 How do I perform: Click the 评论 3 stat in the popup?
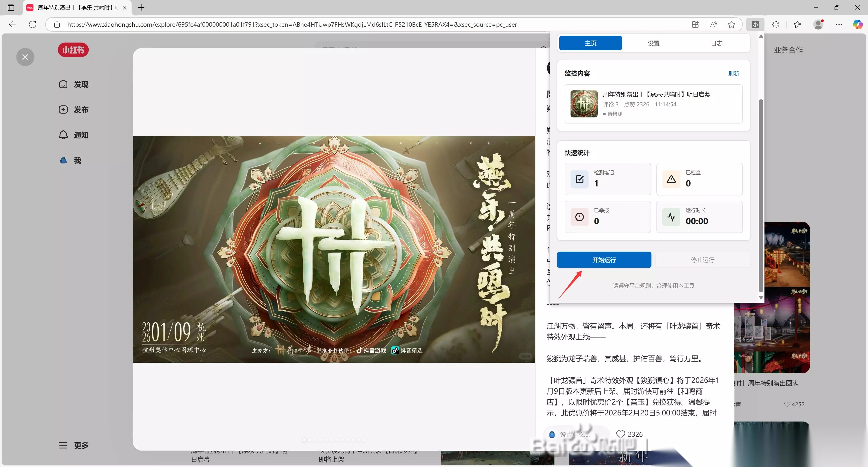coord(611,105)
